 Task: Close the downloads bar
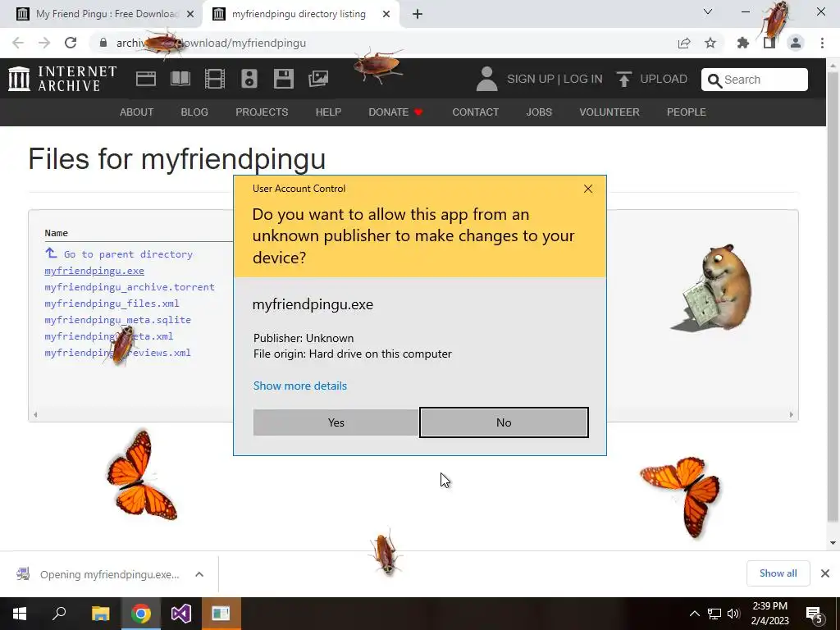tap(825, 573)
